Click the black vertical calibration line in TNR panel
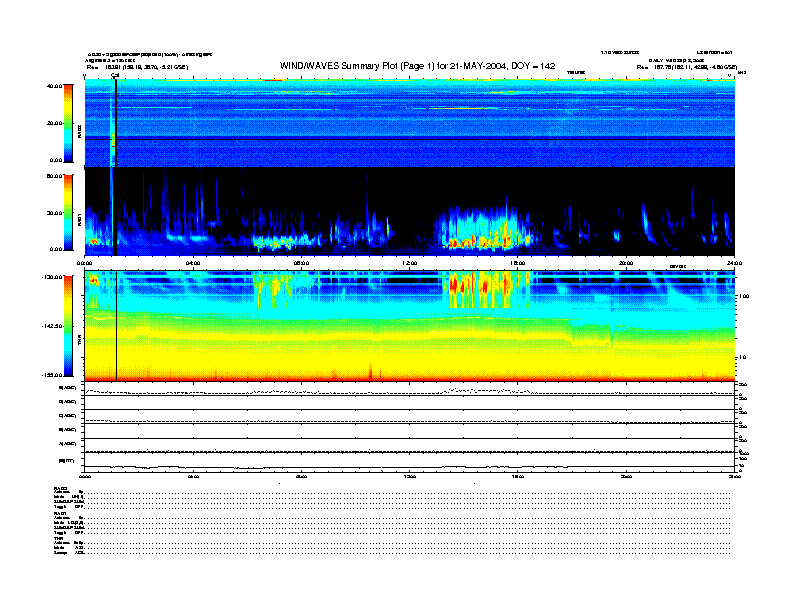 point(117,330)
